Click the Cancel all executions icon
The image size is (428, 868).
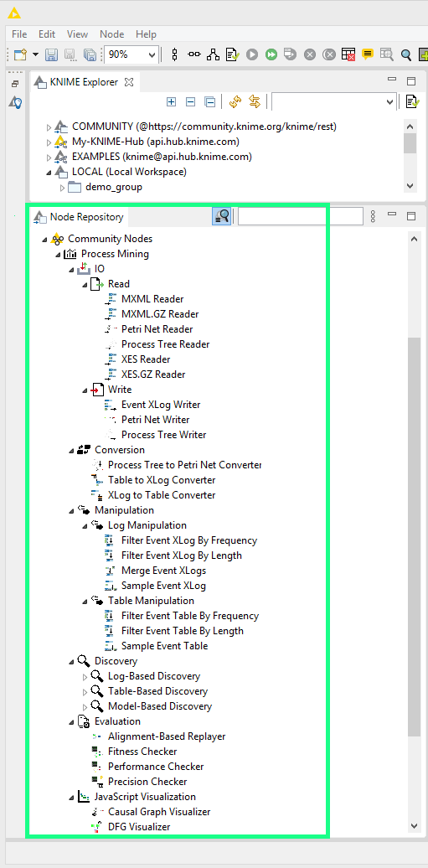pos(329,54)
